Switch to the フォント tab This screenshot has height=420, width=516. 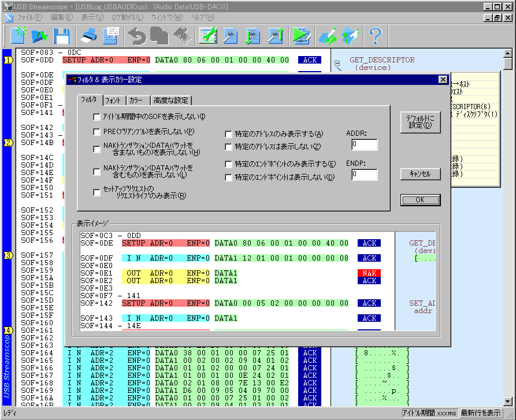pos(114,101)
